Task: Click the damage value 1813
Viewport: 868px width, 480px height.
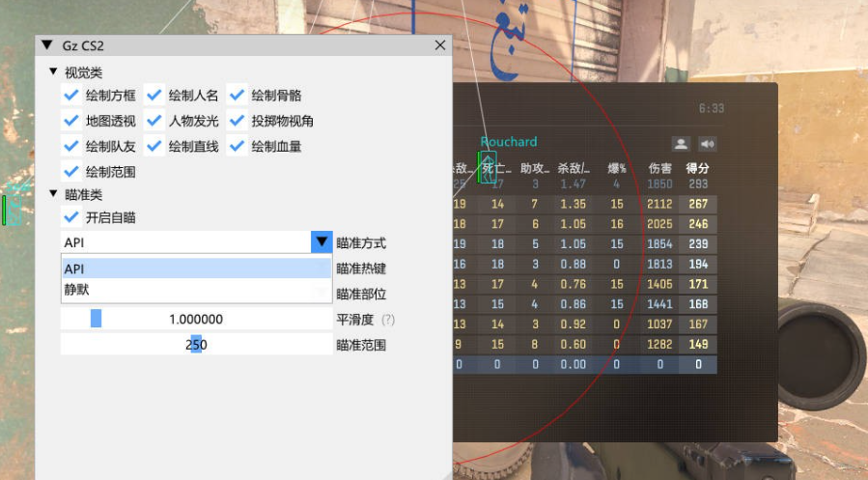Action: click(659, 264)
